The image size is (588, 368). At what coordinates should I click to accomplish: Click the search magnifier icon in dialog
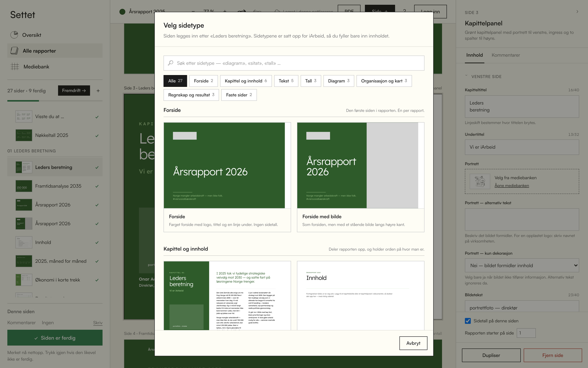[171, 63]
